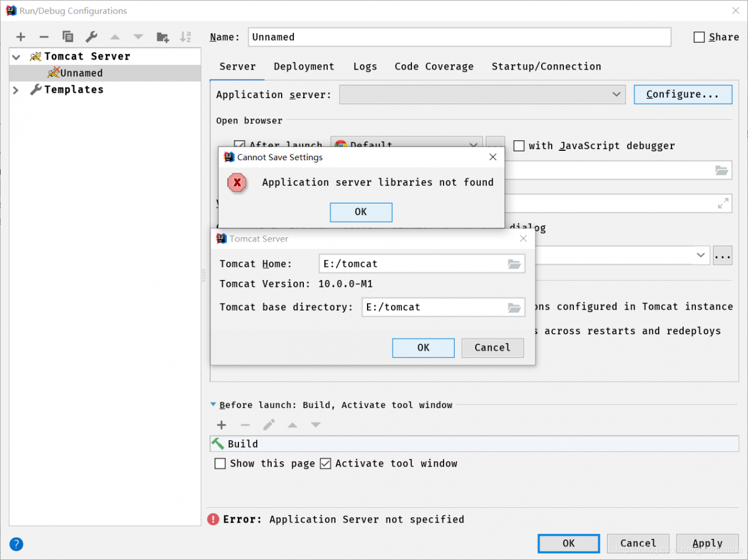Click the Tomcat base directory field
The image size is (748, 560).
(x=443, y=307)
